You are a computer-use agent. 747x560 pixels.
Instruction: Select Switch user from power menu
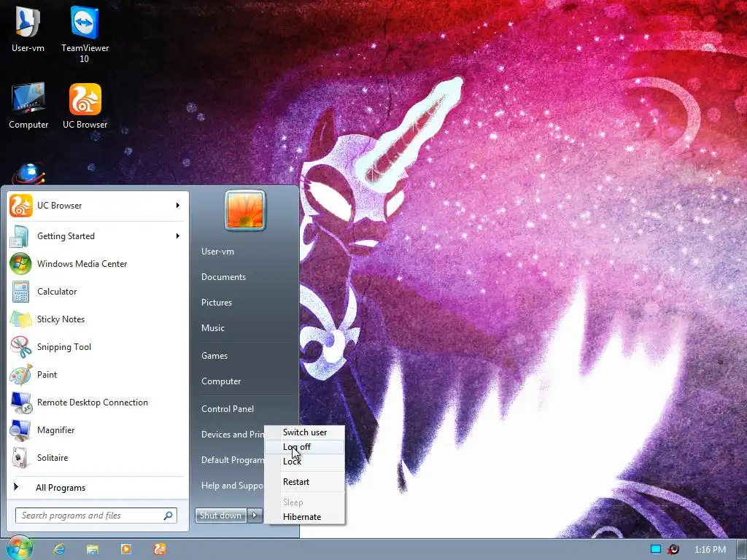pos(305,432)
